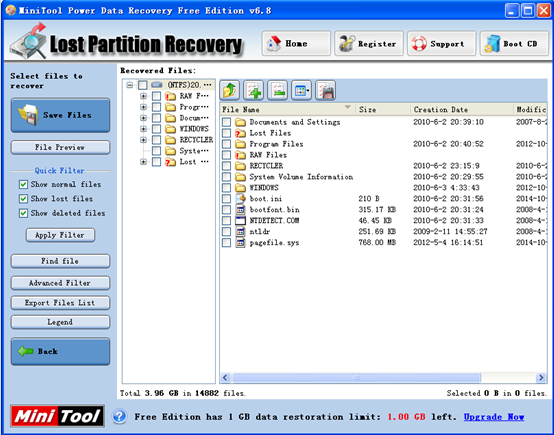Click the save checked files toolbar icon
Screen dimensions: 554x435
coord(325,90)
